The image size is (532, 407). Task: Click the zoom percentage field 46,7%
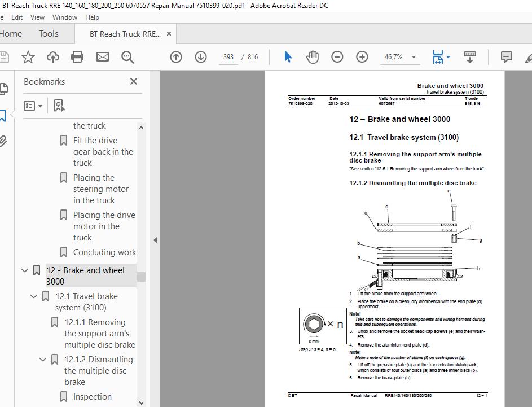pos(394,57)
